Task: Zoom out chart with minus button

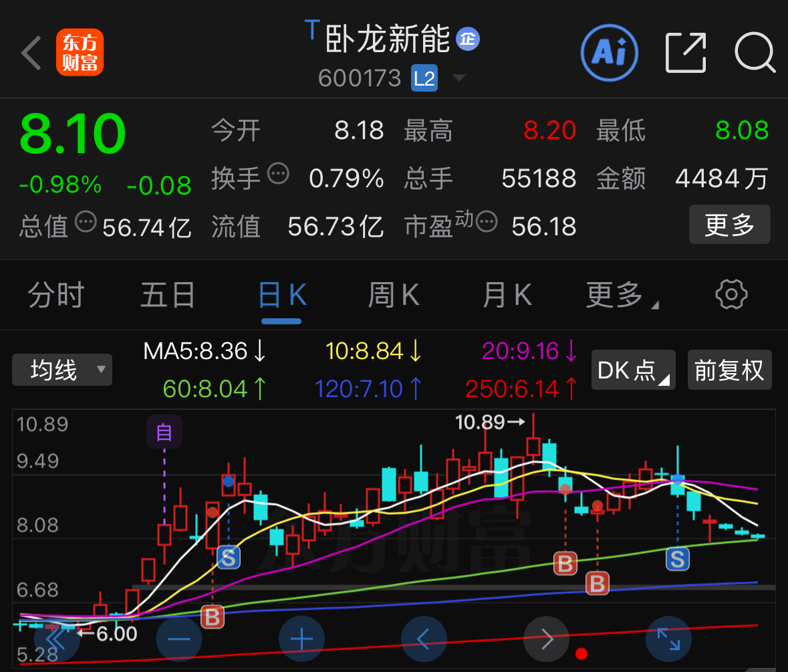Action: click(x=179, y=639)
